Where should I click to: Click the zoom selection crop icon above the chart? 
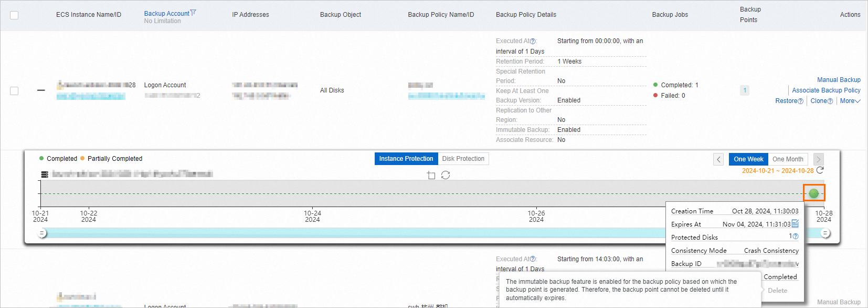click(x=431, y=175)
